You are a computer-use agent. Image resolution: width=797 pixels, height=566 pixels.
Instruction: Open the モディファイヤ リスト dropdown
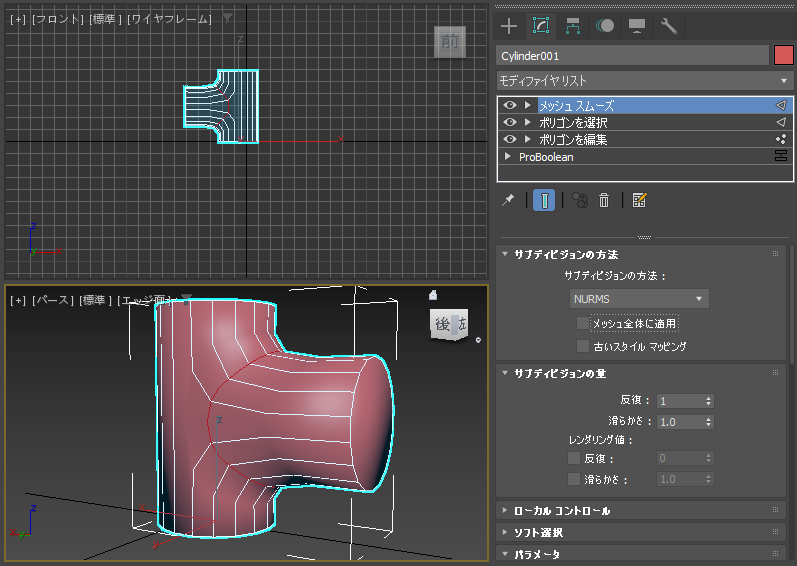[x=645, y=81]
